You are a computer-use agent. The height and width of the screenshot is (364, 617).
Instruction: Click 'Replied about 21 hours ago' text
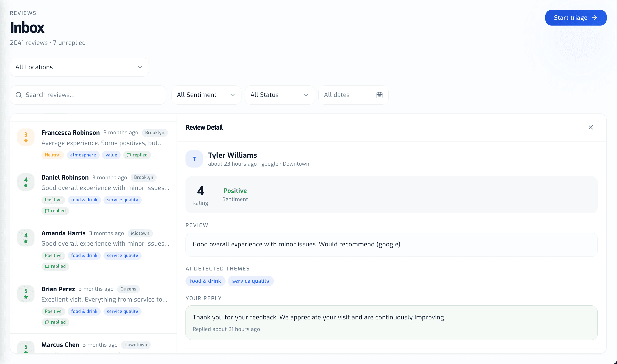coord(226,329)
